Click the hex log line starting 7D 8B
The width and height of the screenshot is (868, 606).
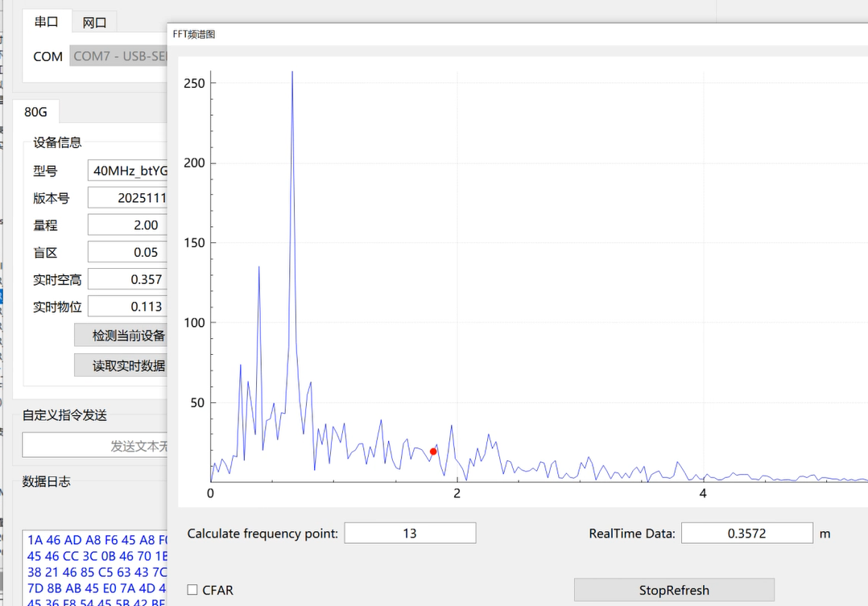[97, 587]
